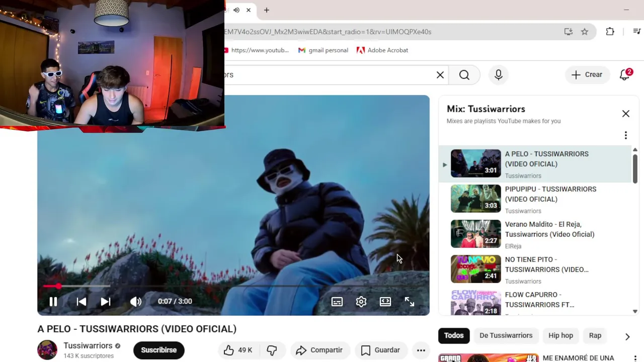This screenshot has width=644, height=362.
Task: Select the Hip hop filter chip
Action: click(560, 335)
